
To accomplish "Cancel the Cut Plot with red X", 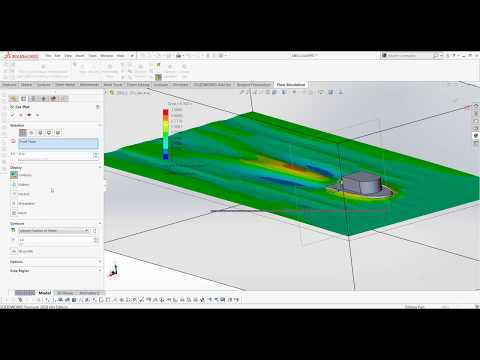I will [x=21, y=115].
